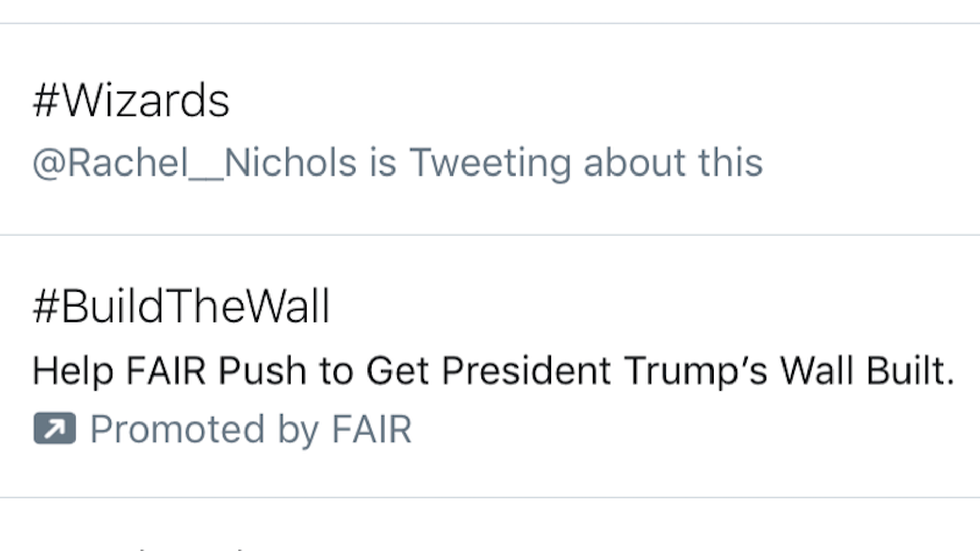Click the divider above #BuildTheWall
The image size is (980, 551).
pyautogui.click(x=490, y=235)
